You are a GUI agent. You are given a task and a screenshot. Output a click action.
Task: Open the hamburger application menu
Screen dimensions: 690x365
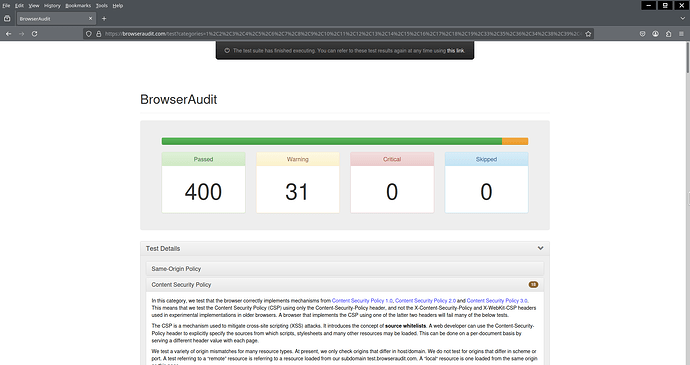[681, 34]
